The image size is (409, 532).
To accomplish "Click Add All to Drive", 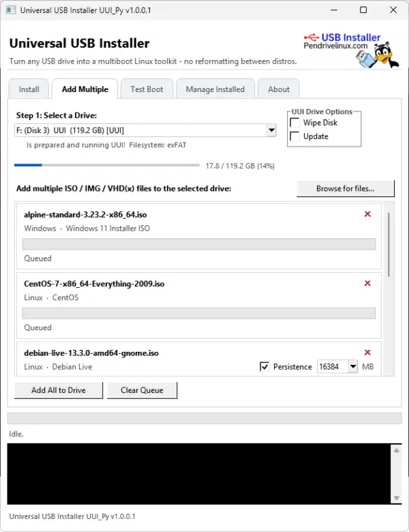I will pyautogui.click(x=59, y=390).
